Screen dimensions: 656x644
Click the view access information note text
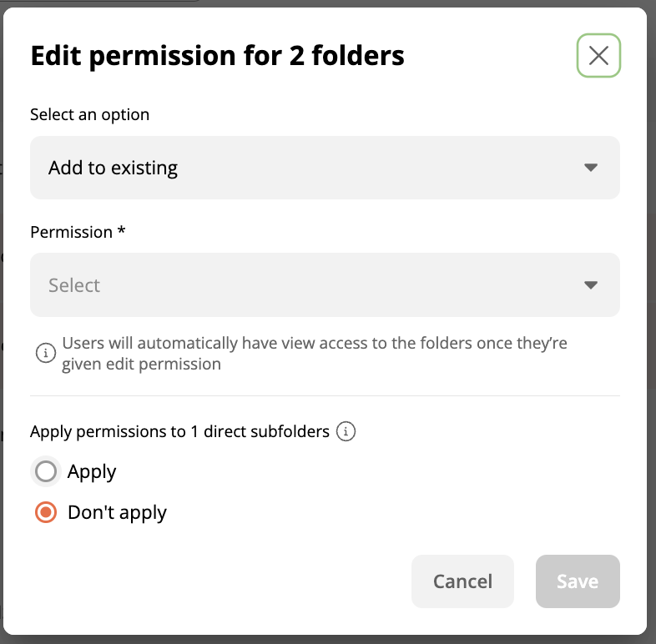(x=314, y=354)
